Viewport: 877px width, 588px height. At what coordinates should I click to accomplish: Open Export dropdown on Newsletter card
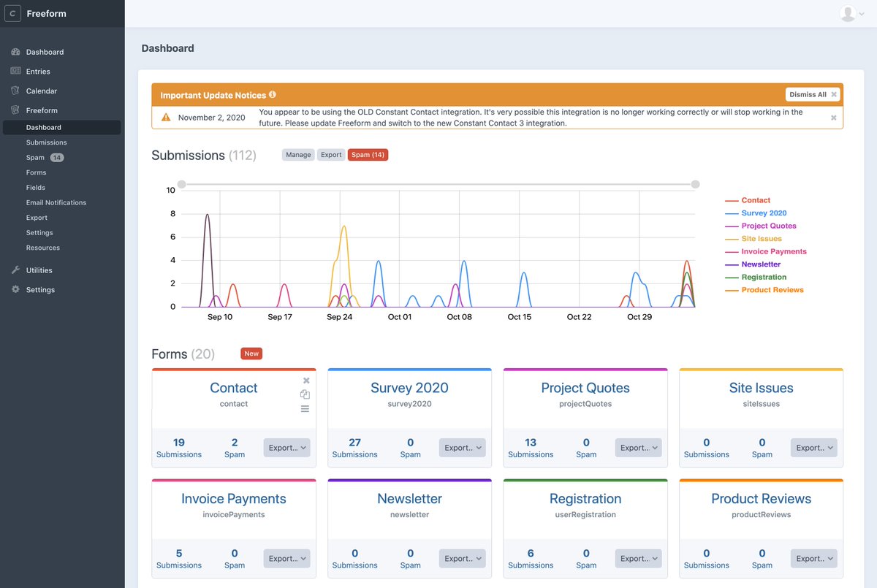tap(463, 559)
